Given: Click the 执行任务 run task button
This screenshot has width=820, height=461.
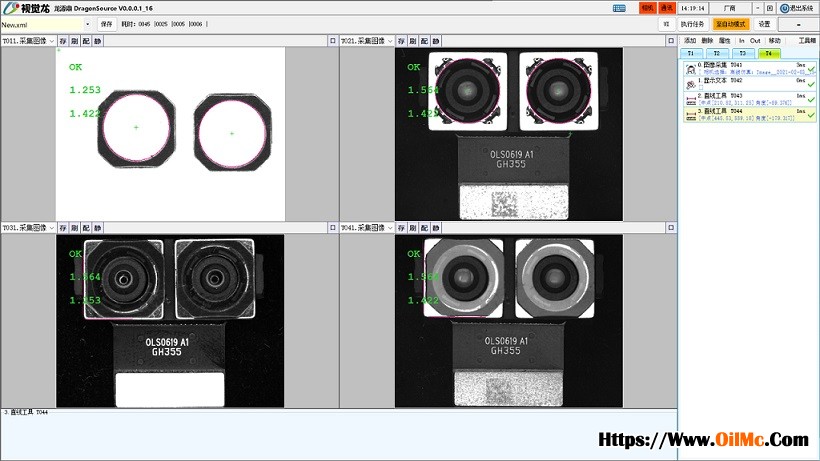Looking at the screenshot, I should 693,24.
